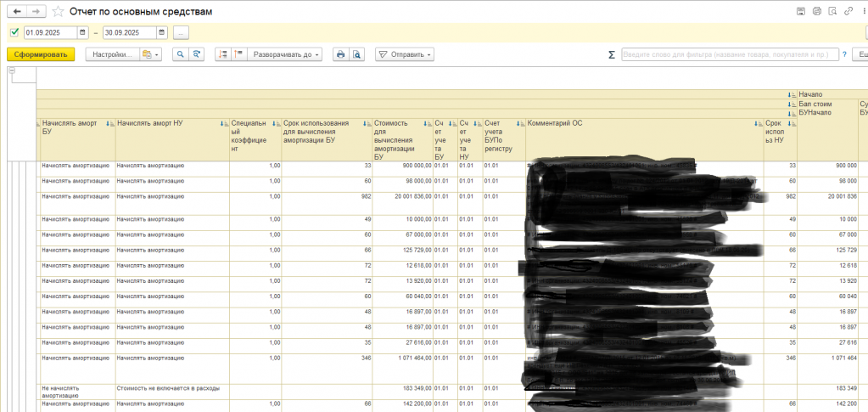This screenshot has width=868, height=412.
Task: Click the find next icon in toolbar
Action: (x=196, y=54)
